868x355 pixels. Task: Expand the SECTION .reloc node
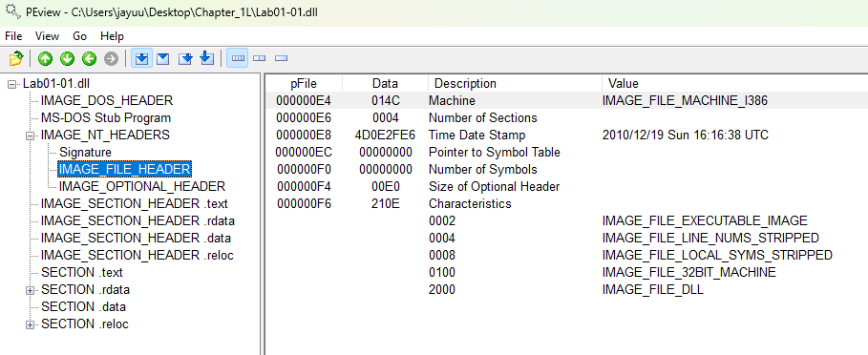coord(30,324)
